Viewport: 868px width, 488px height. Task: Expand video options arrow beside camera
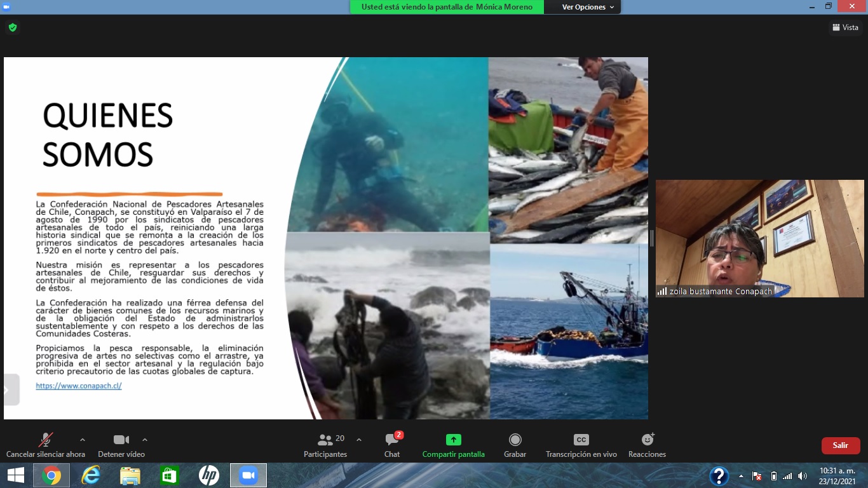click(x=145, y=440)
